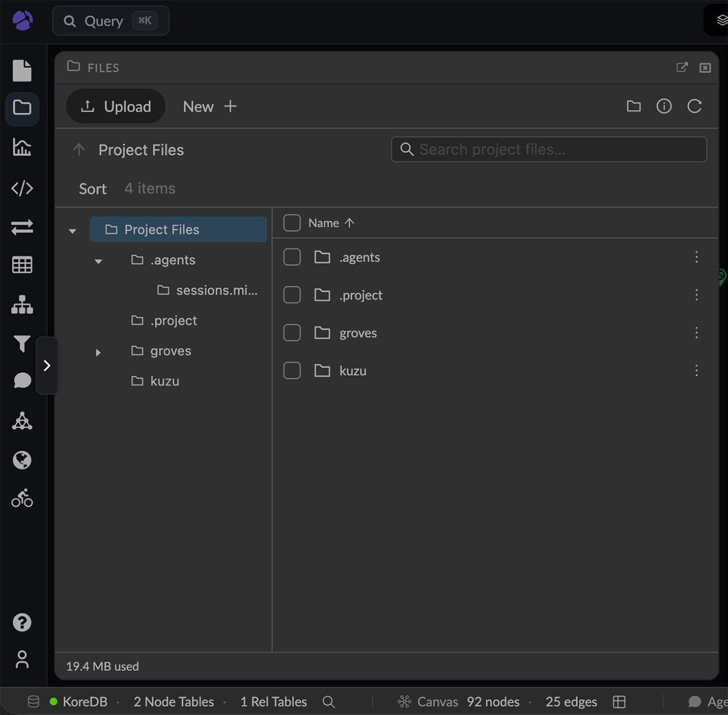Click the table layout icon in status bar
The width and height of the screenshot is (728, 715).
point(619,702)
